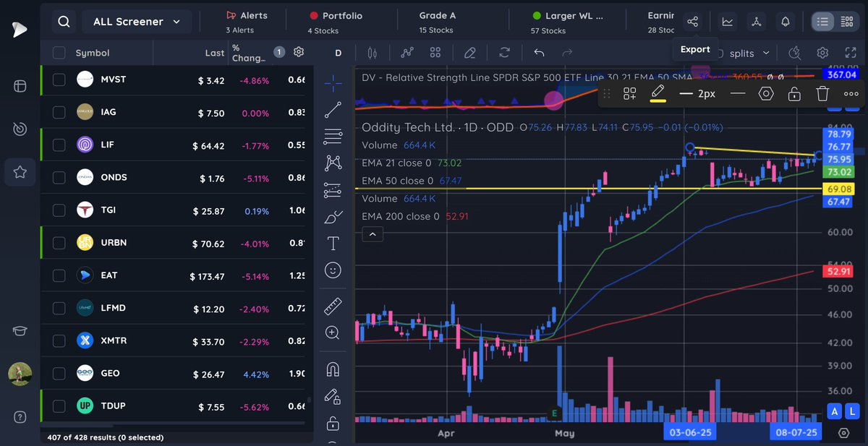Click the L log-scale button

point(852,412)
